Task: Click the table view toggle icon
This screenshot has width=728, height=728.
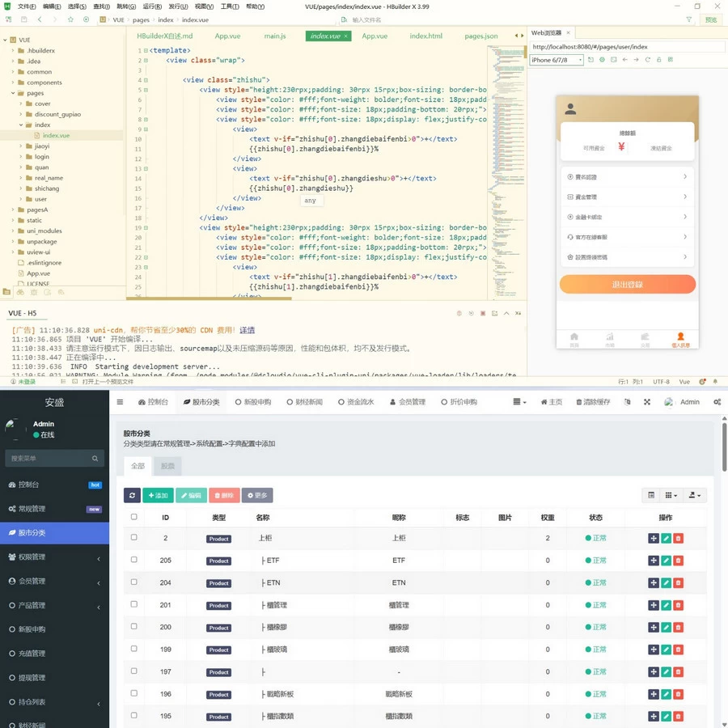Action: [x=651, y=495]
